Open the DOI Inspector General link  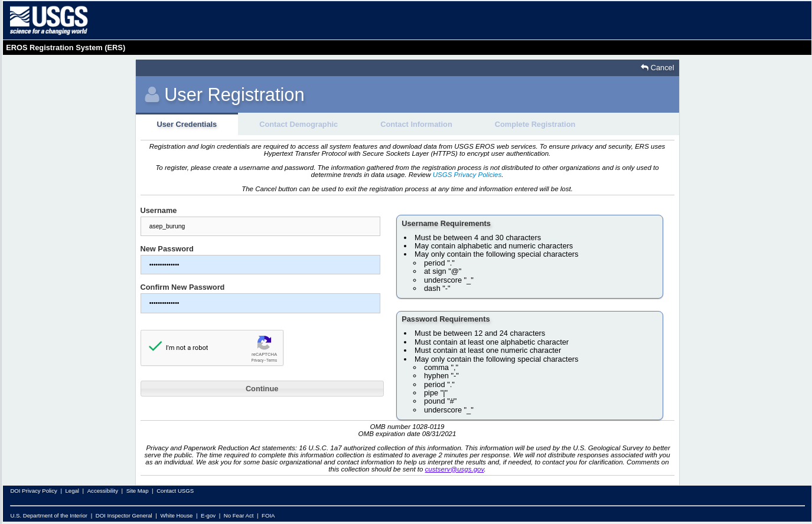(124, 516)
